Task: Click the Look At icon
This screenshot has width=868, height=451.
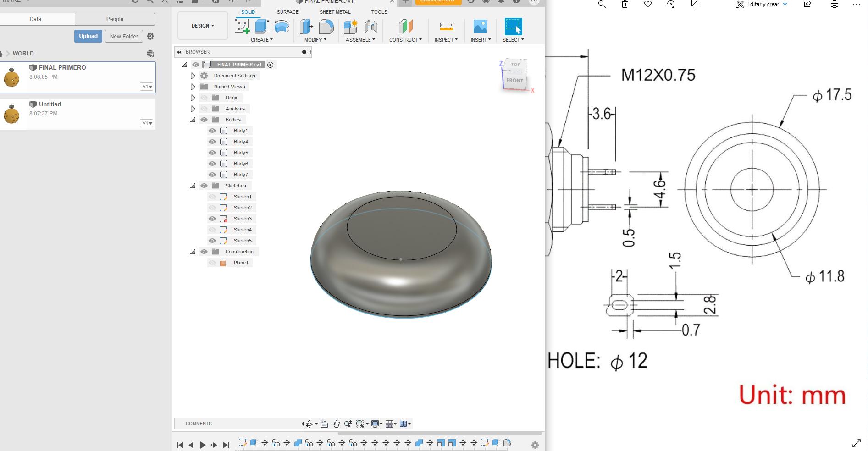Action: pyautogui.click(x=324, y=424)
